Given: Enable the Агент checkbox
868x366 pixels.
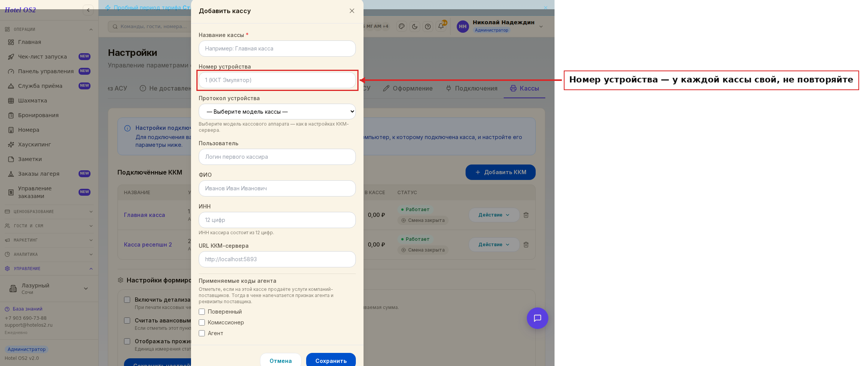Looking at the screenshot, I should point(202,333).
